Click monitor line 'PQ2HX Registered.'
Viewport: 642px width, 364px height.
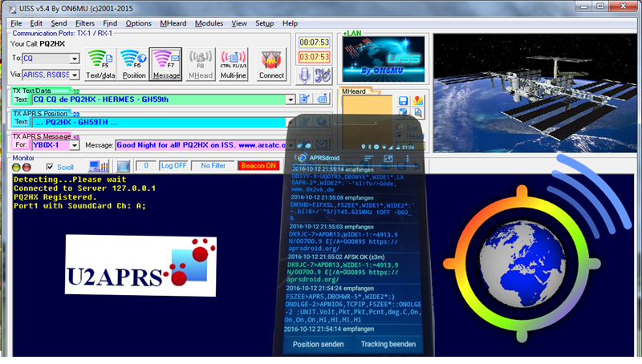coord(55,197)
